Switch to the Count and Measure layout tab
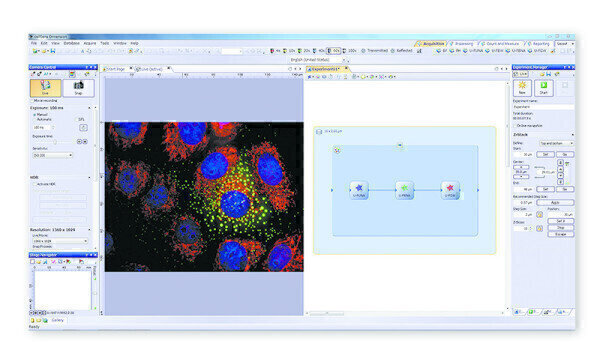Screen dimensions: 600x362 pos(502,44)
